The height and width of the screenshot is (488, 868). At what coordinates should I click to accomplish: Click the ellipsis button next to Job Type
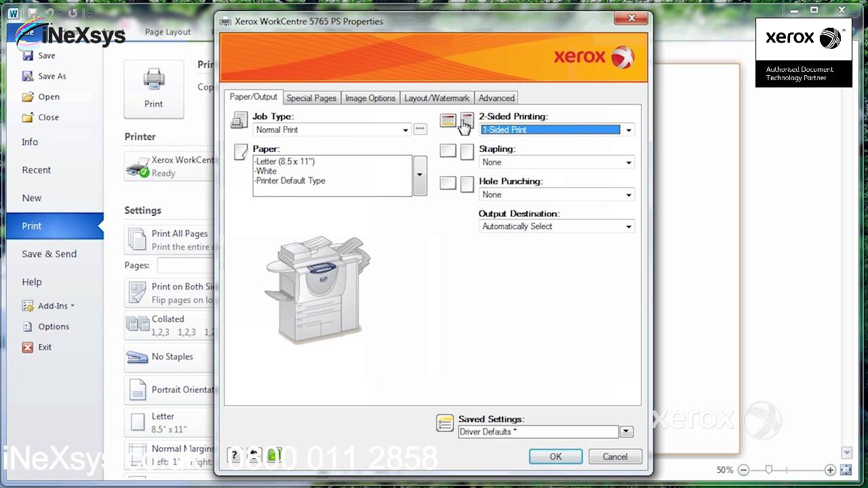(x=420, y=129)
